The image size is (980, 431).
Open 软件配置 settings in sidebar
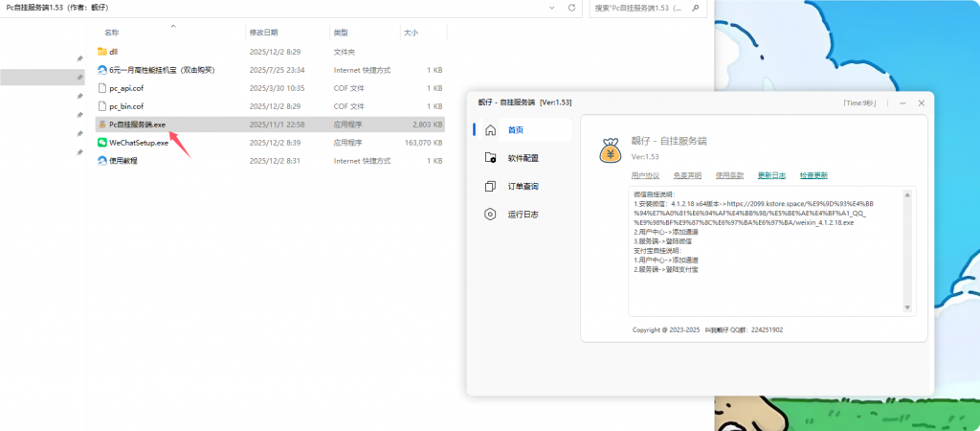coord(523,158)
